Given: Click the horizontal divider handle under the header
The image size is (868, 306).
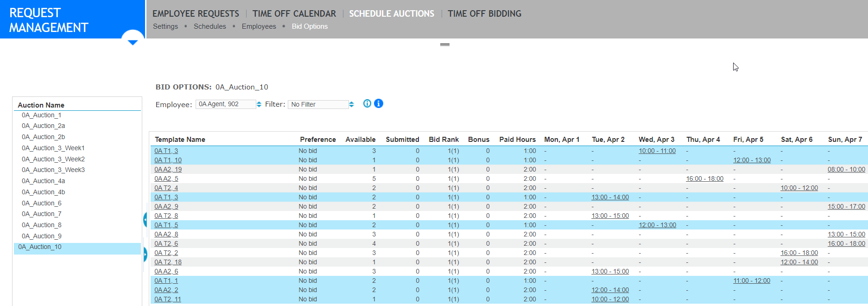Looking at the screenshot, I should click(445, 45).
